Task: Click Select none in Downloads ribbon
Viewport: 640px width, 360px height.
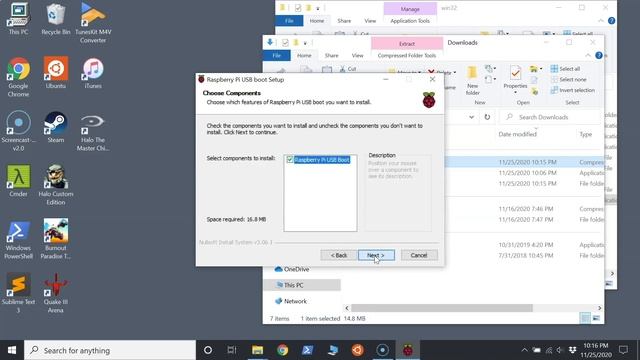Action: point(569,80)
